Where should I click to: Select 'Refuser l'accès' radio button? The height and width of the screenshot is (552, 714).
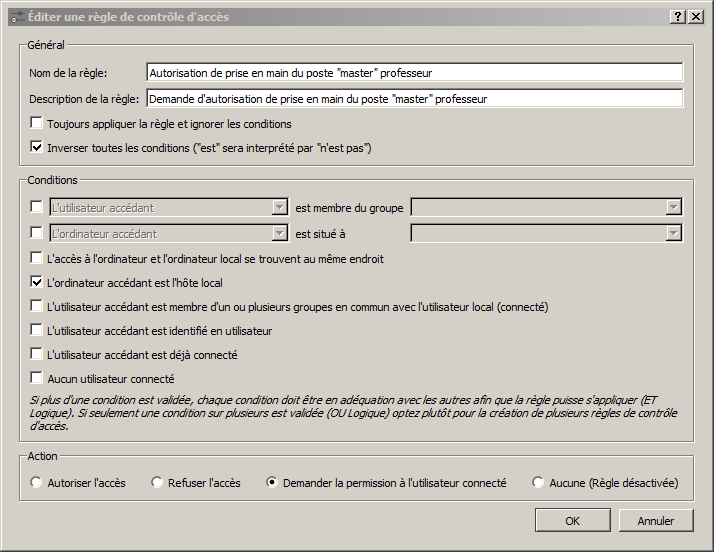click(157, 482)
